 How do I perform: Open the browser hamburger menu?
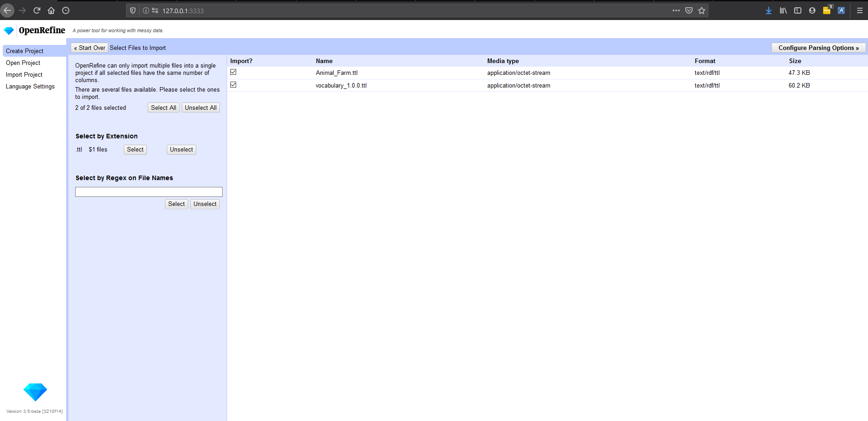pyautogui.click(x=859, y=10)
